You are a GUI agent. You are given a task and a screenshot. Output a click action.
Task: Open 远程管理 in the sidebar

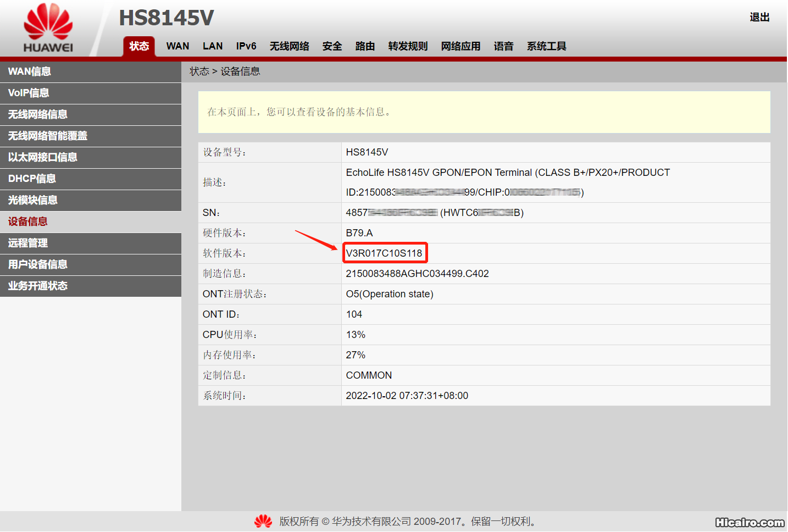click(x=91, y=243)
